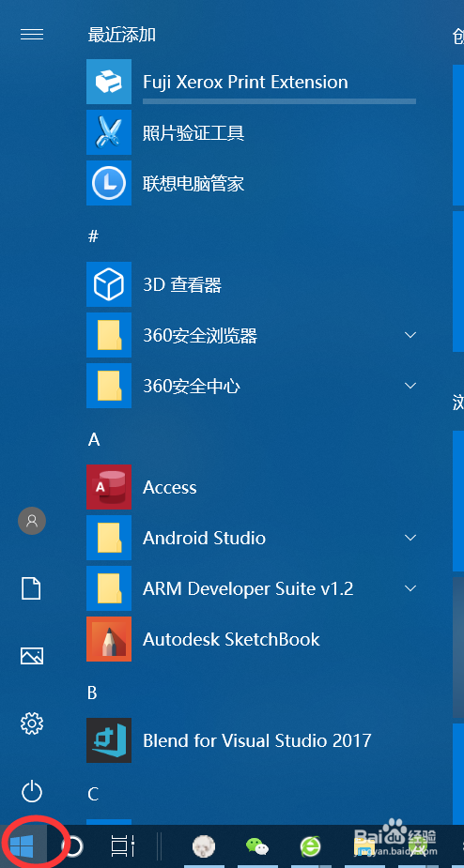Viewport: 464px width, 868px height.
Task: Open the user account icon
Action: (32, 521)
